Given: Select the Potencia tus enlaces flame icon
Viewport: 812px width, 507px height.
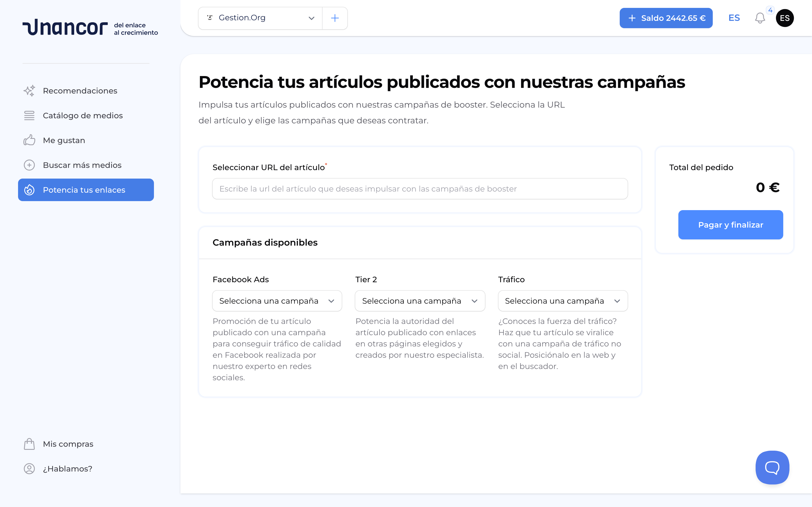Looking at the screenshot, I should [30, 190].
